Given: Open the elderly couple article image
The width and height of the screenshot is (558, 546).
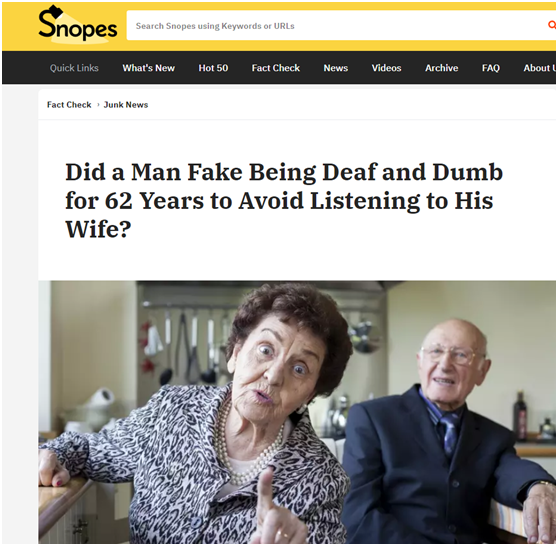Looking at the screenshot, I should 297,412.
